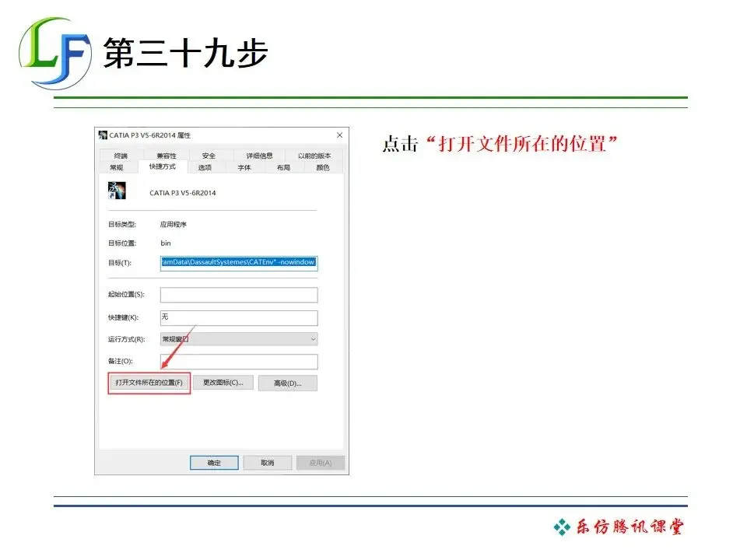Click the 起始位置(S) input field

239,295
